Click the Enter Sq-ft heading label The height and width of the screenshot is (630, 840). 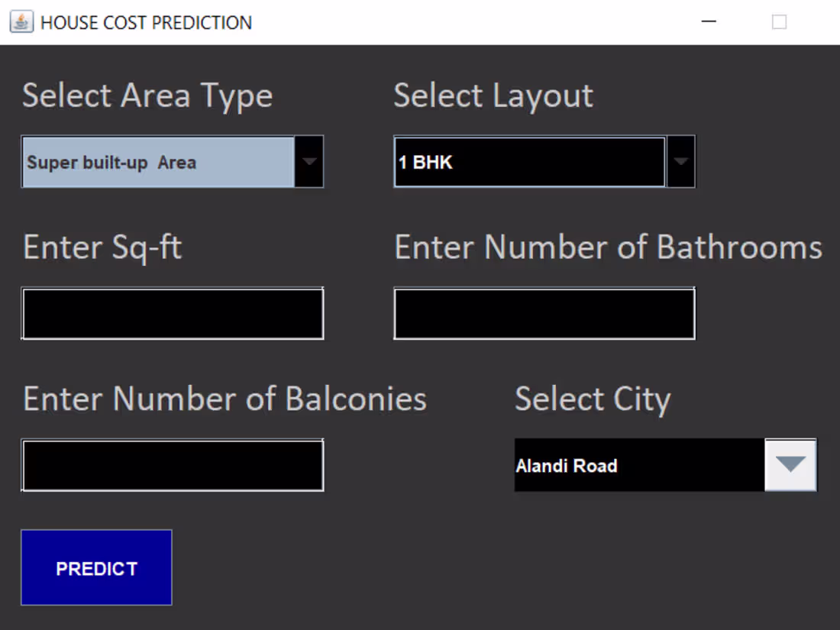coord(102,247)
